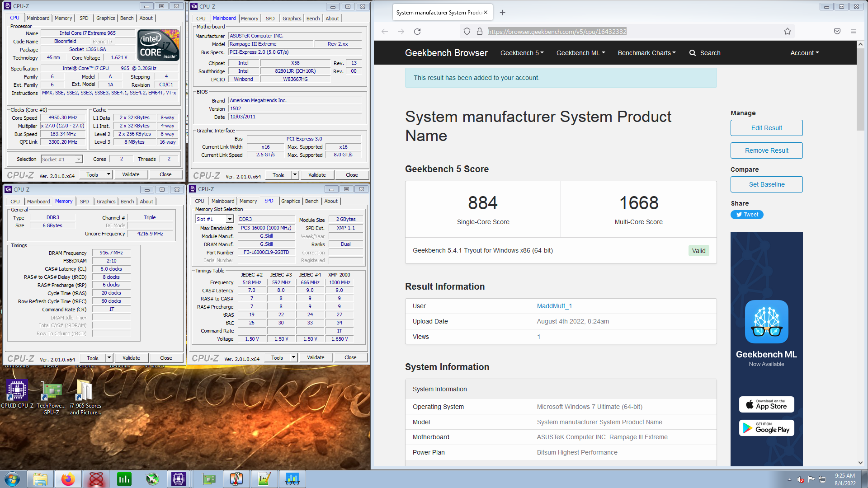
Task: Open the notepad-with-pencil app in taskbar
Action: [x=264, y=479]
